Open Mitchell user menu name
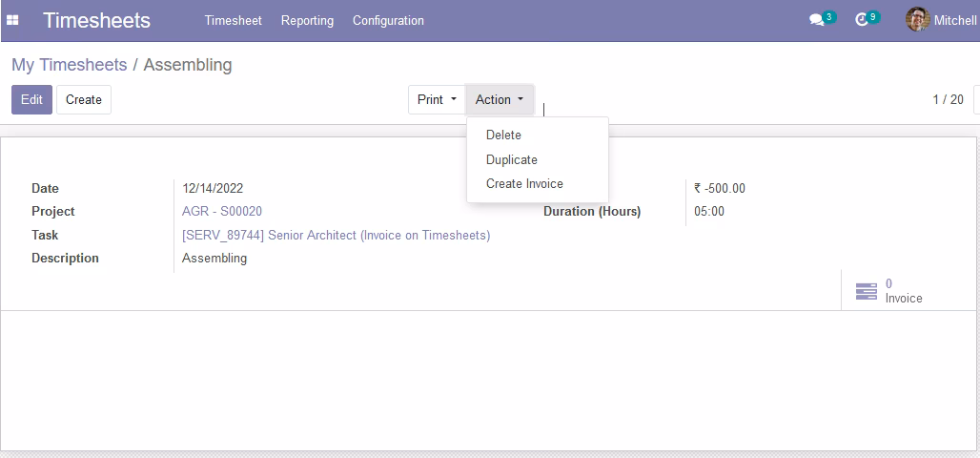Image resolution: width=980 pixels, height=458 pixels. coord(955,21)
